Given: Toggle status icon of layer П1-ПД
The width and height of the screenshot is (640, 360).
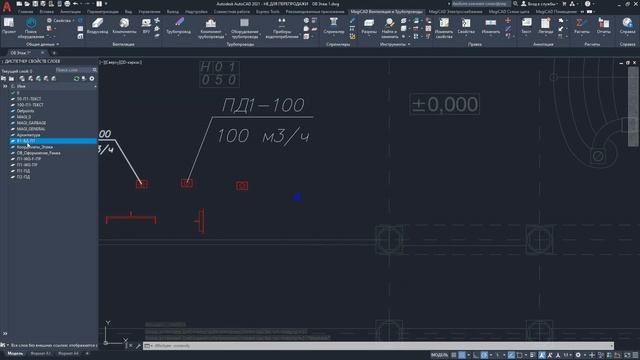Looking at the screenshot, I should tap(13, 171).
